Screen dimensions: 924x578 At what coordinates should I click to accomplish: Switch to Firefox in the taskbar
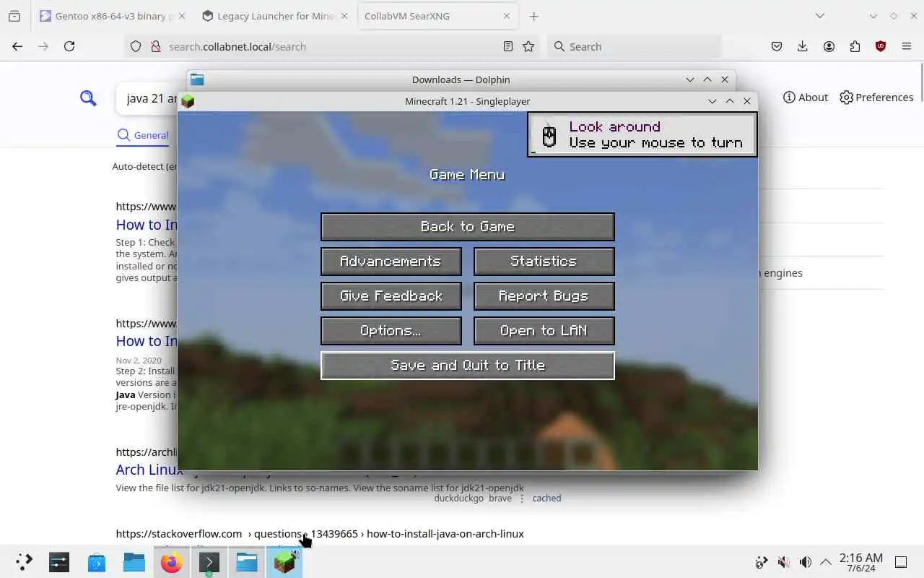pos(172,561)
